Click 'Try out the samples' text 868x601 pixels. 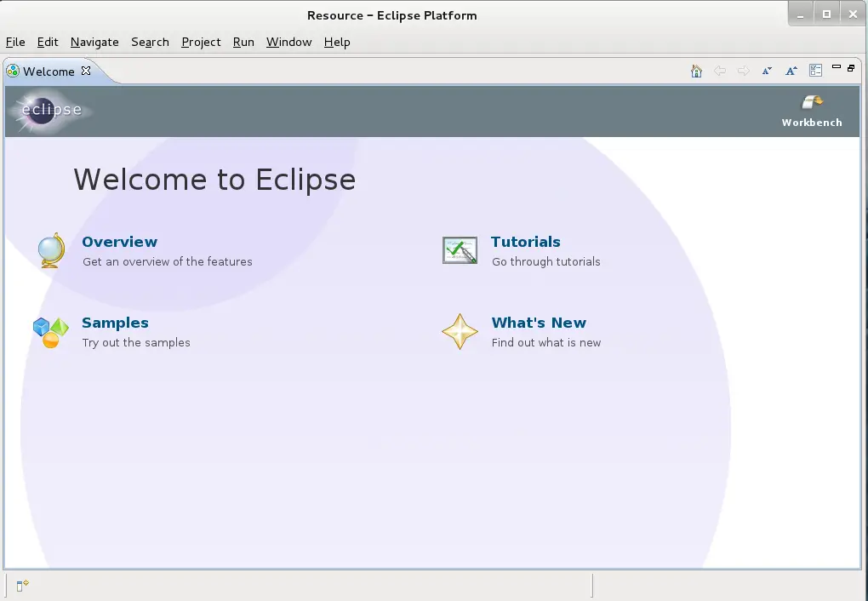pyautogui.click(x=136, y=343)
